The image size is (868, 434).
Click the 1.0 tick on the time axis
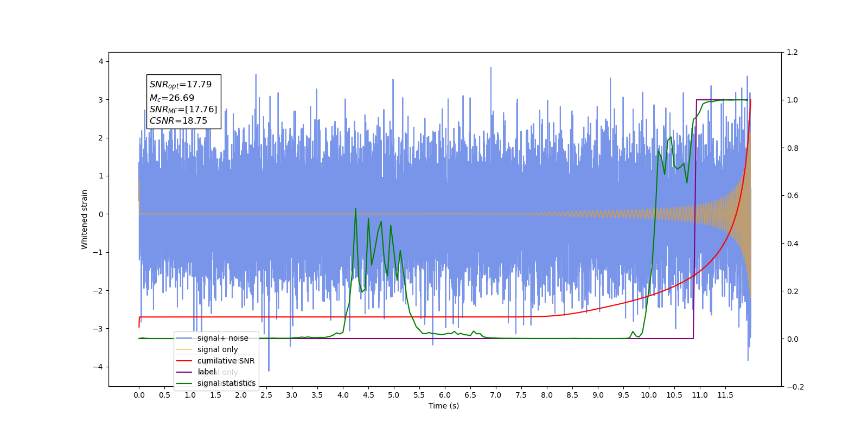pos(190,395)
